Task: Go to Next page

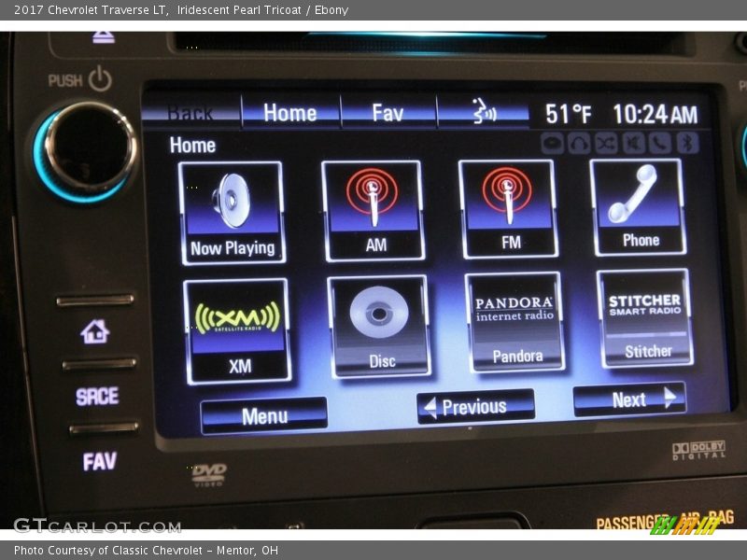Action: pyautogui.click(x=629, y=399)
